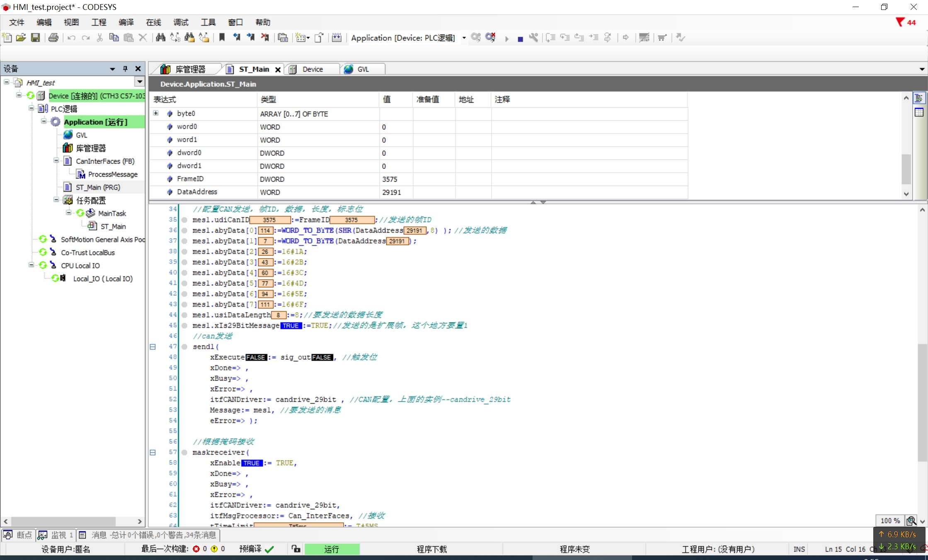Toggle bookmark with the bookmark icon
This screenshot has width=928, height=560.
[222, 38]
